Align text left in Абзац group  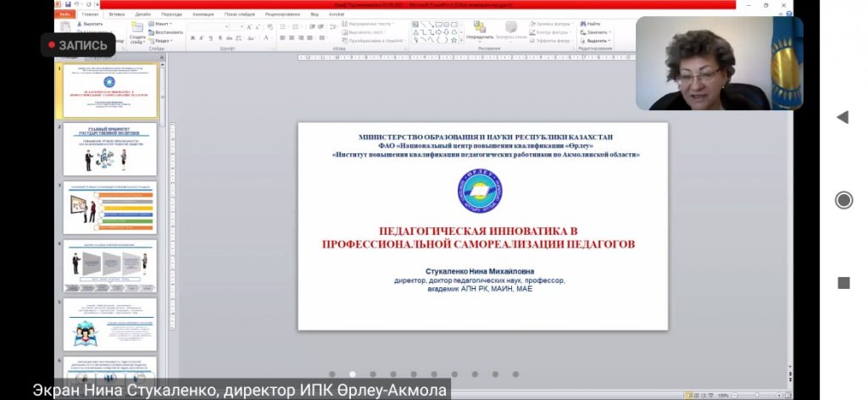[x=282, y=37]
